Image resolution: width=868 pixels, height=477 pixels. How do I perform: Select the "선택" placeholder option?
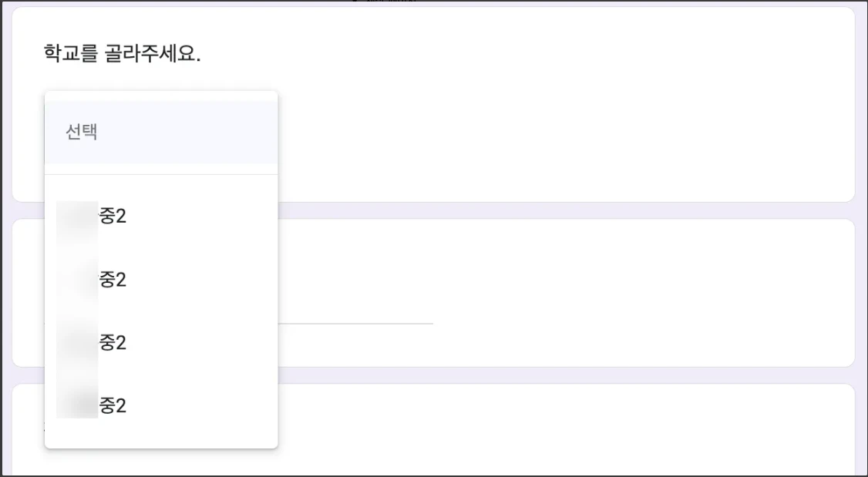[82, 132]
